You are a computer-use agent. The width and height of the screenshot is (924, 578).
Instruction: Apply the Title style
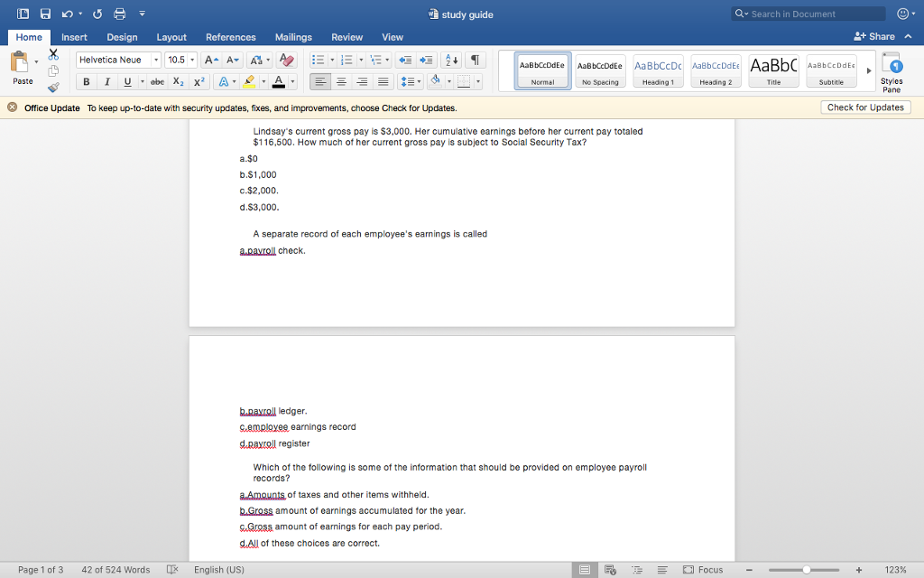point(773,70)
